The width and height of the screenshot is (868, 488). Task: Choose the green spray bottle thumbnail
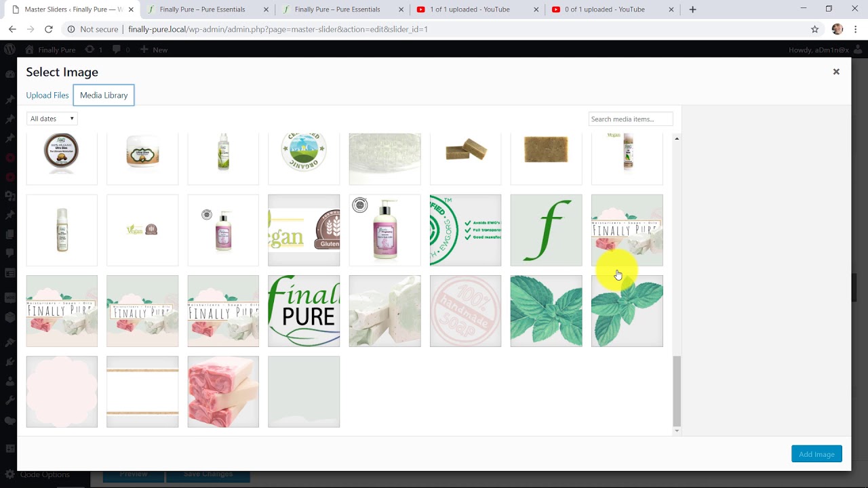[x=223, y=159]
